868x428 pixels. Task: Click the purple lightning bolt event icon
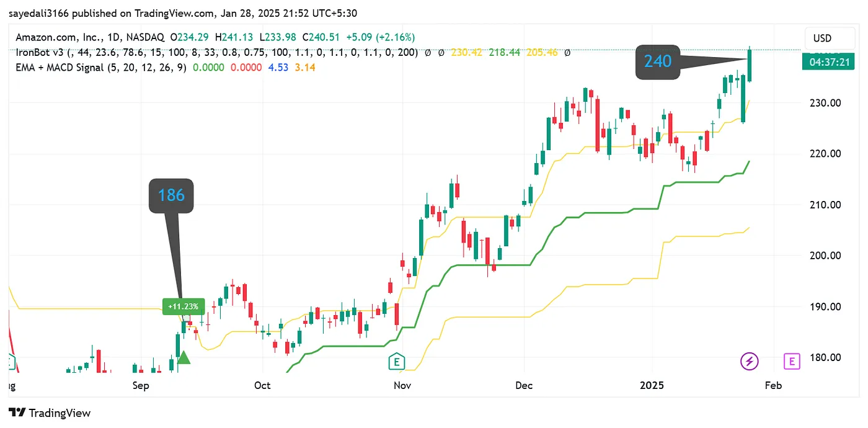coord(750,361)
